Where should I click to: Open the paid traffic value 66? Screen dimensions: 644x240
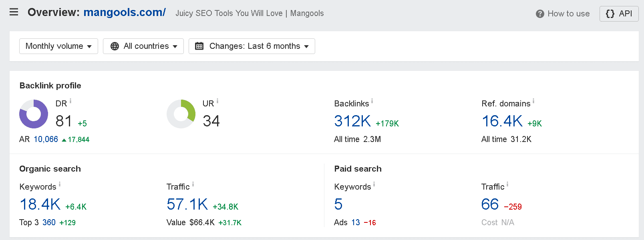pyautogui.click(x=490, y=204)
